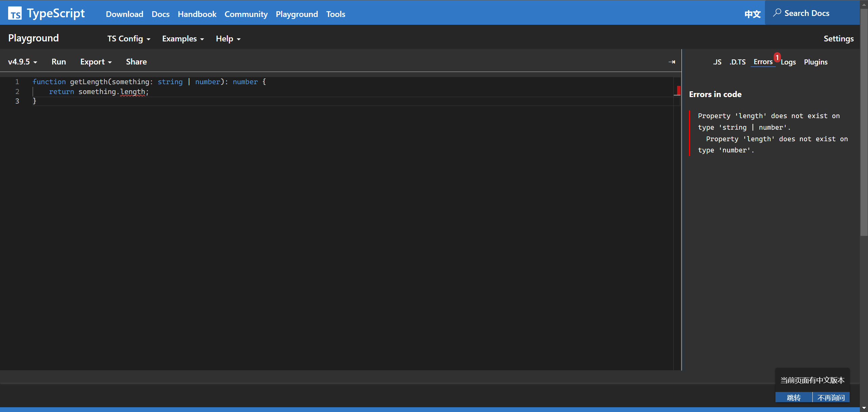This screenshot has width=868, height=412.
Task: Collapse sidebar with the arrow icon
Action: 672,62
